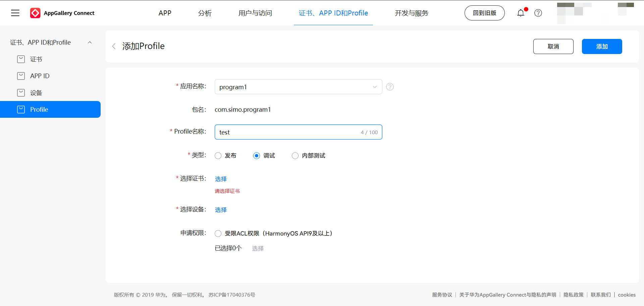Click the 添加Profile page title
This screenshot has height=306, width=644.
143,46
